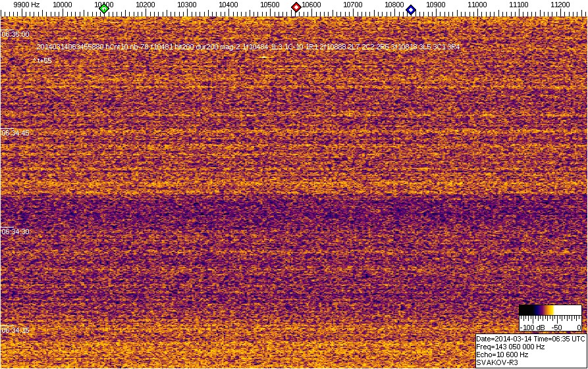Image resolution: width=588 pixels, height=369 pixels.
Task: Click the dB color gradient bar
Action: coord(550,310)
